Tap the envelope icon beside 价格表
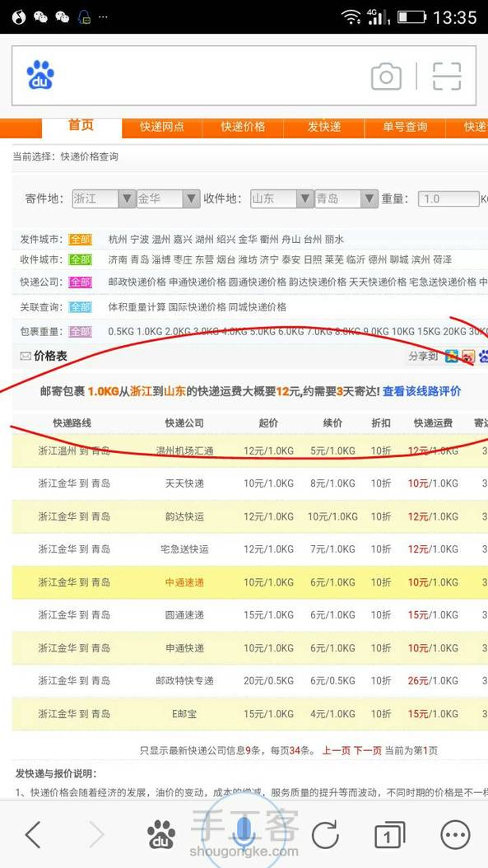Viewport: 488px width, 868px height. point(26,357)
